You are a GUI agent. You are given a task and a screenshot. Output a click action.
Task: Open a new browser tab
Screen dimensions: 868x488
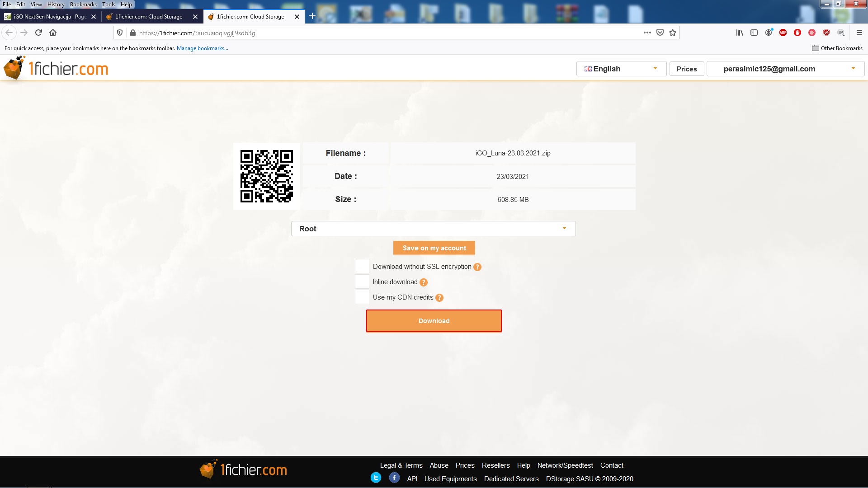click(312, 16)
